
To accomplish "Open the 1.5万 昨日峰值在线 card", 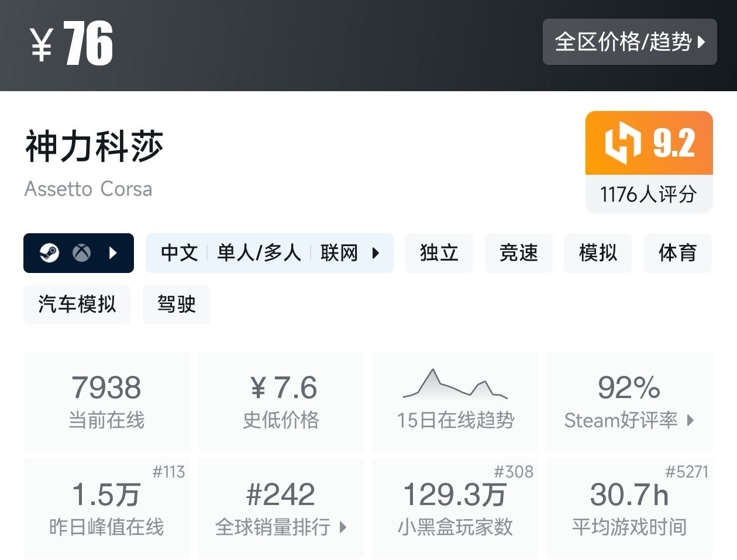I will point(106,509).
